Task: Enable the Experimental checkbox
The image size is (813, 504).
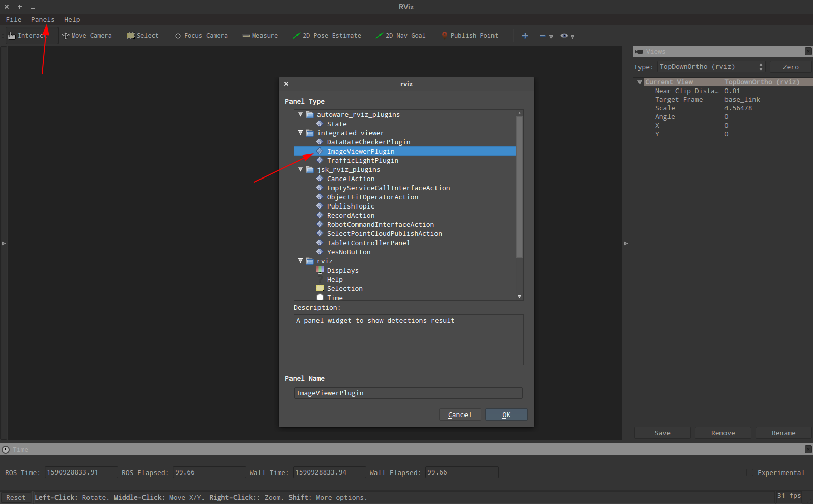Action: tap(750, 473)
